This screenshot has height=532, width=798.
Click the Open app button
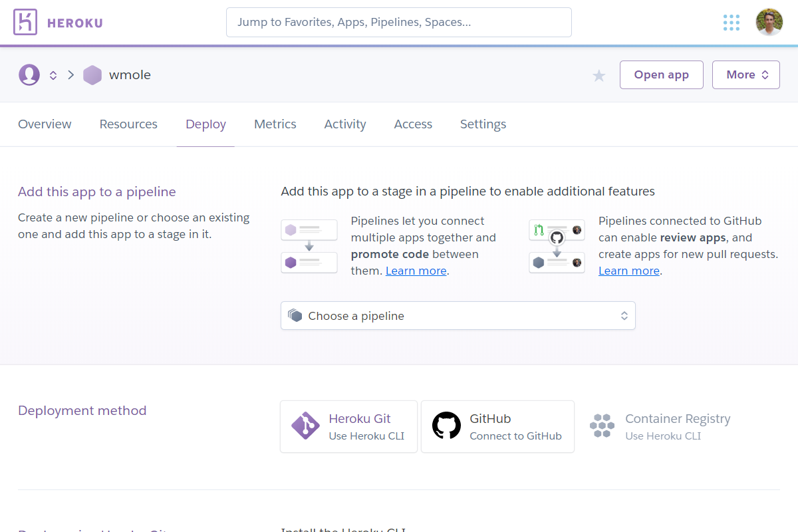point(662,75)
